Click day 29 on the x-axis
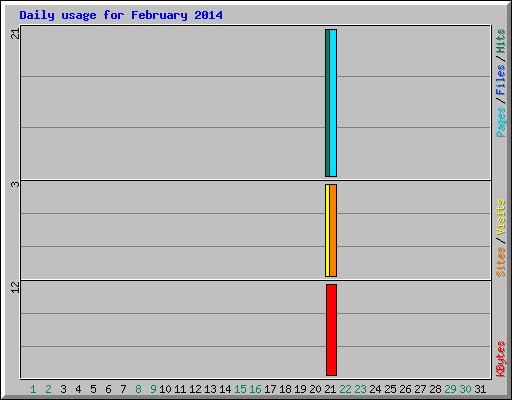Viewport: 512px width, 400px height. pyautogui.click(x=450, y=389)
